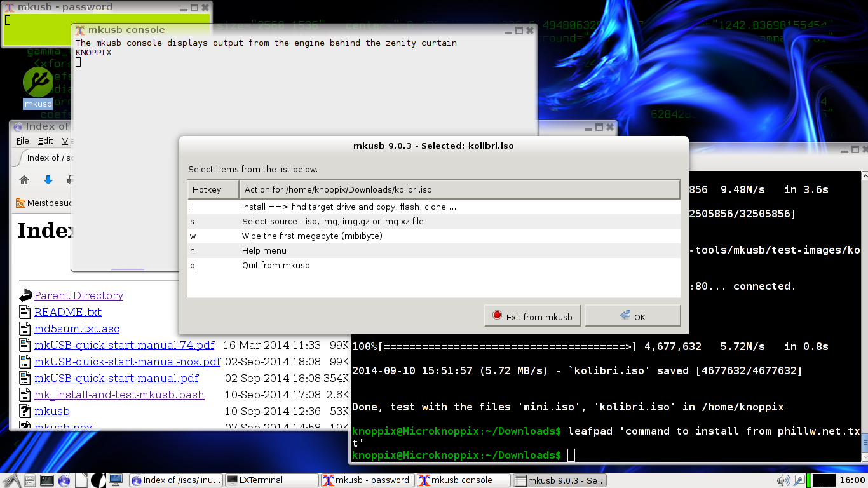
Task: Click the 'Action for /home/knoppix/Downloads/kolibri.iso' column header
Action: tap(460, 189)
